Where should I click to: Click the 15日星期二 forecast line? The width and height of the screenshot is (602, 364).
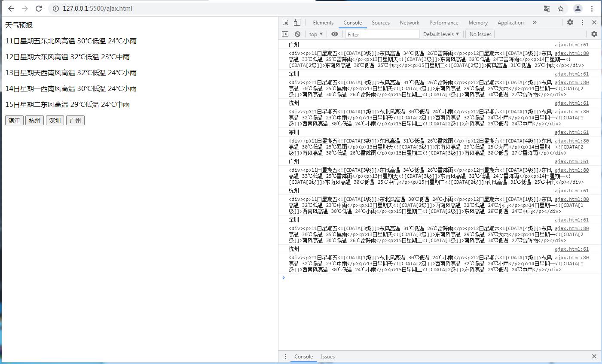[67, 105]
